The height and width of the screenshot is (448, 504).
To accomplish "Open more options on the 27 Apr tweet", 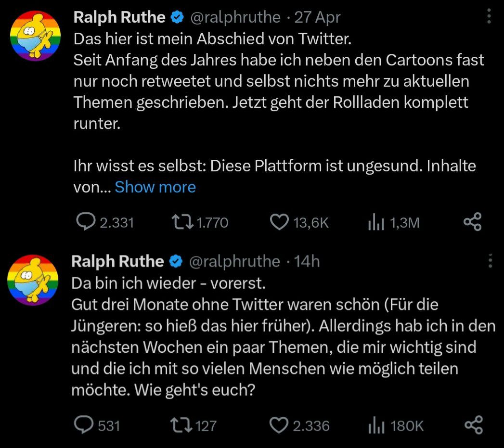I will pyautogui.click(x=489, y=17).
